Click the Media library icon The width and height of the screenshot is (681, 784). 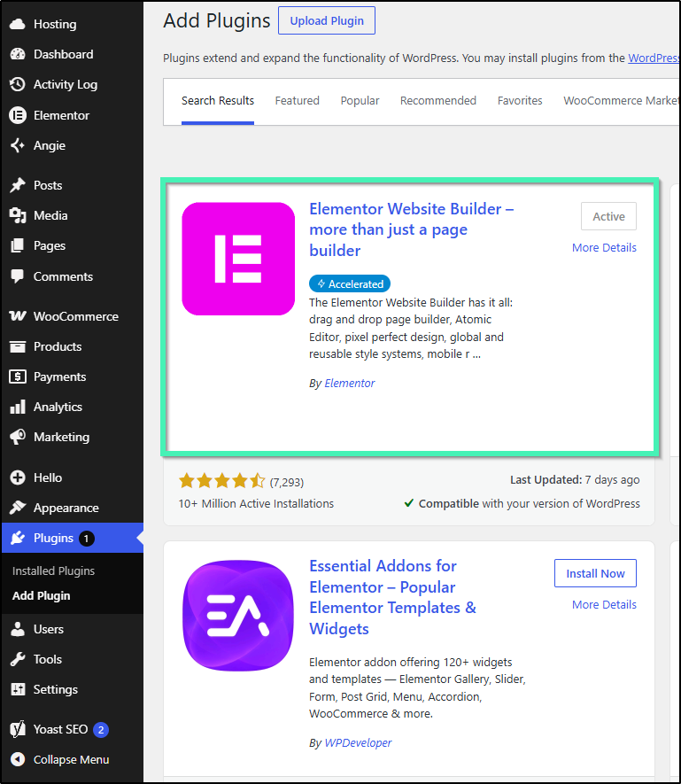point(18,215)
